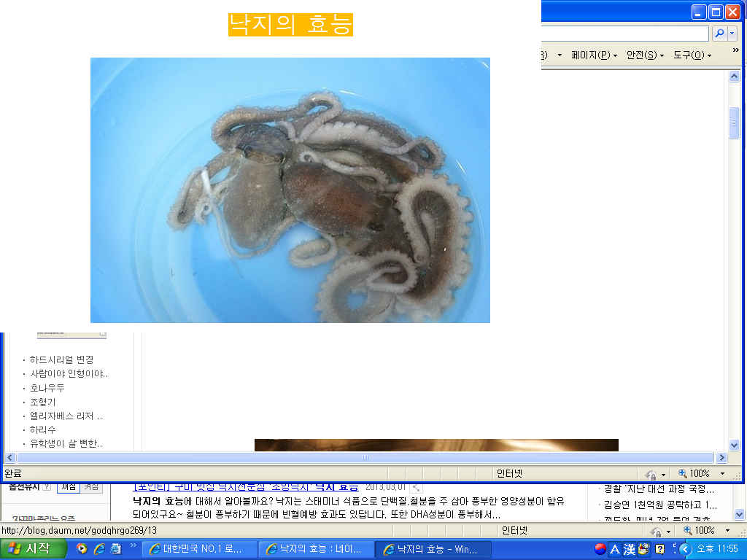Launch Windows Media Player from quick launch

[x=82, y=549]
